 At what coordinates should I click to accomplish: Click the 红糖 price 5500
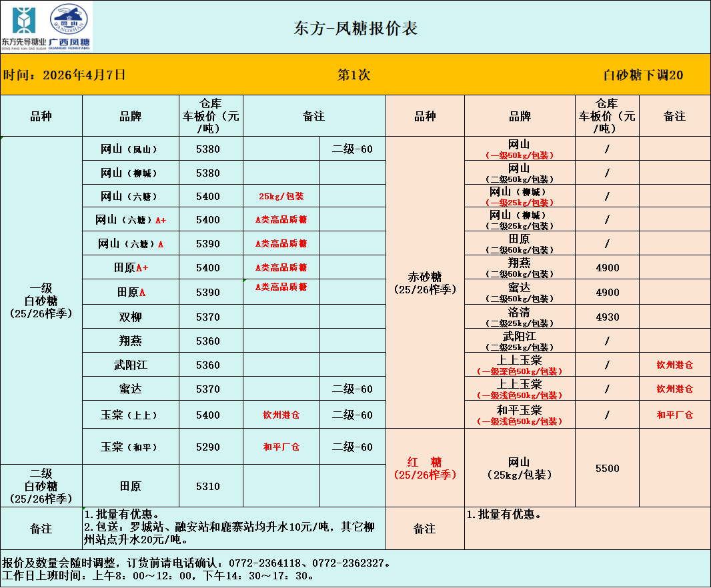click(x=608, y=468)
